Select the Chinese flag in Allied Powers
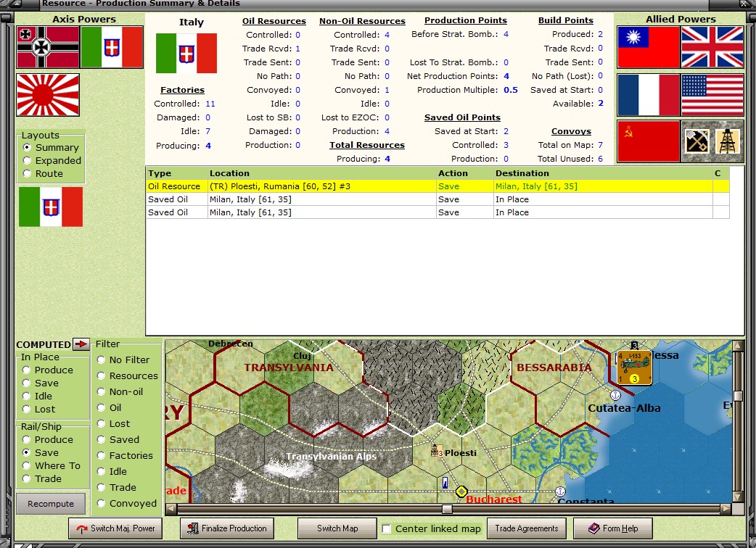Image resolution: width=756 pixels, height=548 pixels. point(649,47)
